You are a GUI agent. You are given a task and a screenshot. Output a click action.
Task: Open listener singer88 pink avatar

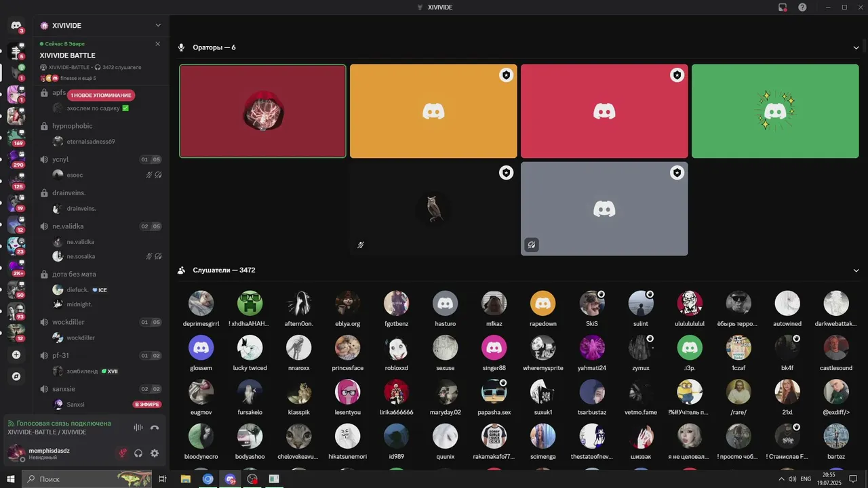494,348
